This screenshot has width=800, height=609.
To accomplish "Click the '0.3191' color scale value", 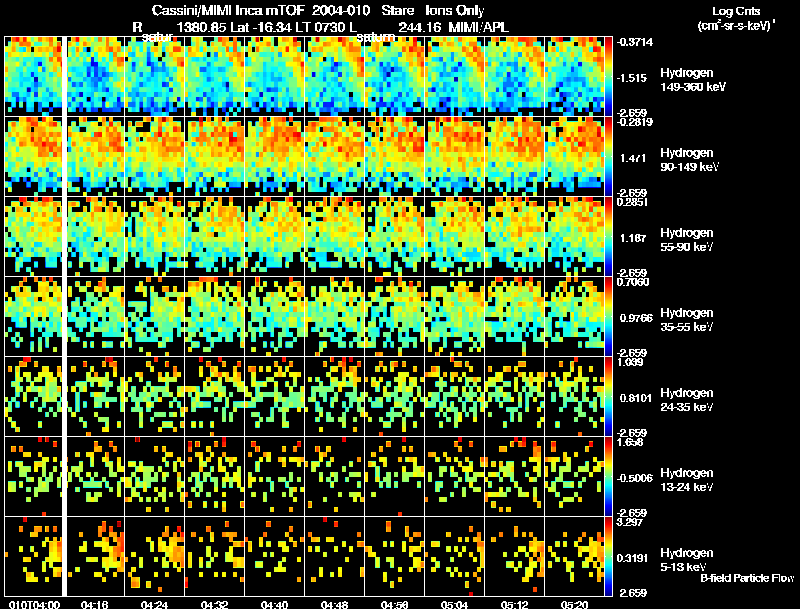I will click(633, 559).
